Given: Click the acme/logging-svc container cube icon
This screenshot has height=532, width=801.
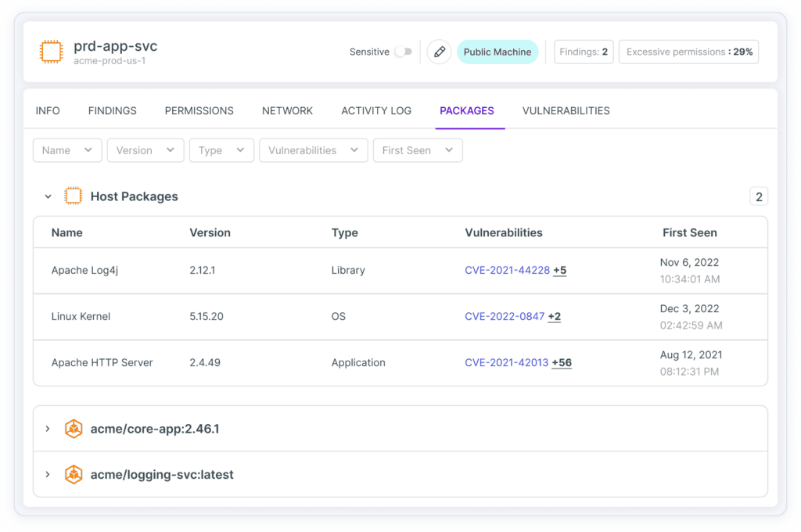Looking at the screenshot, I should (74, 474).
